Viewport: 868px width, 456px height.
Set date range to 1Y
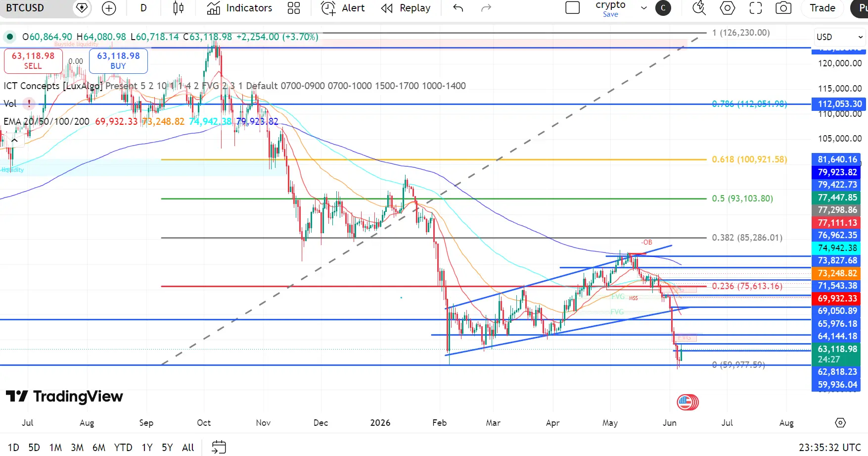(147, 447)
